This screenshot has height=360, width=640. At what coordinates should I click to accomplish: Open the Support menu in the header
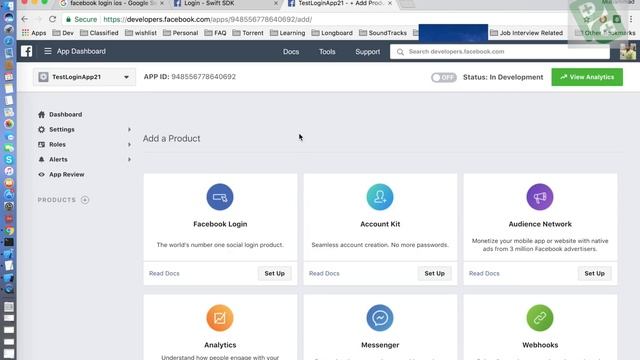pyautogui.click(x=368, y=52)
